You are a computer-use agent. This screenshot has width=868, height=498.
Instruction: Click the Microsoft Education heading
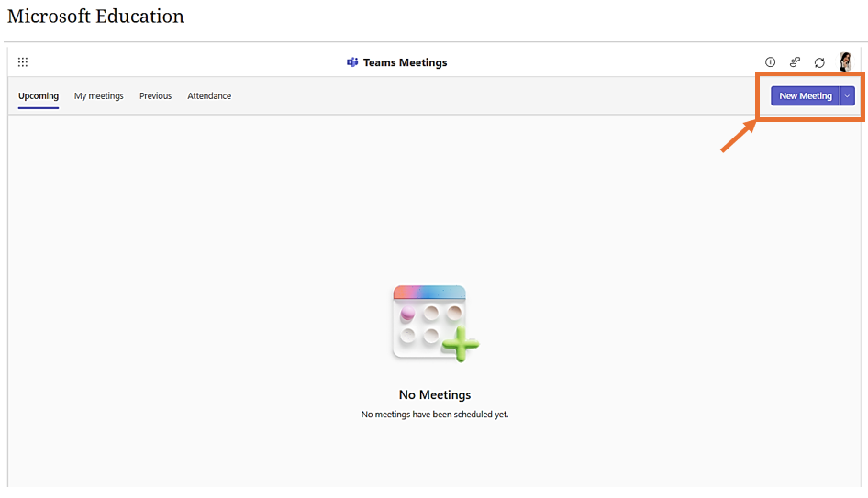click(x=95, y=16)
